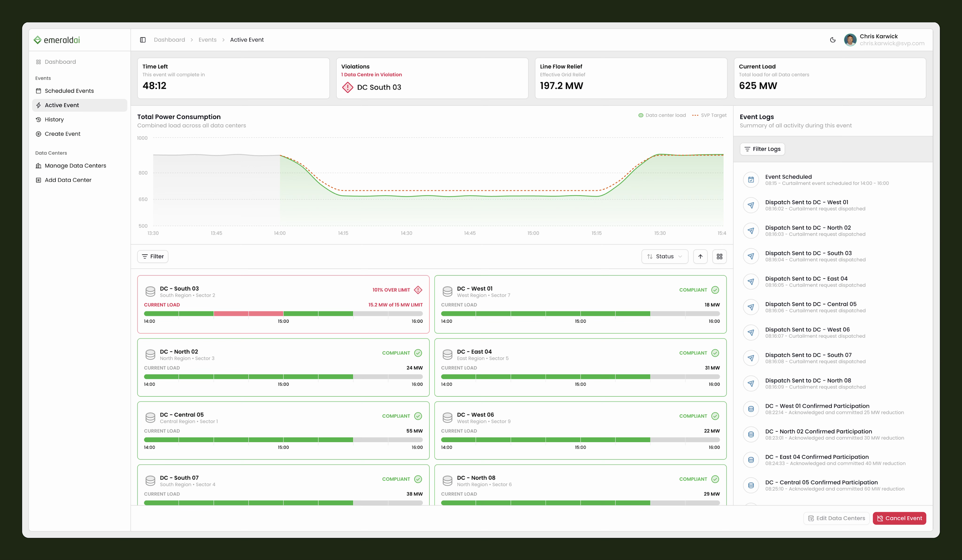Open DC - North 08 card title

476,478
